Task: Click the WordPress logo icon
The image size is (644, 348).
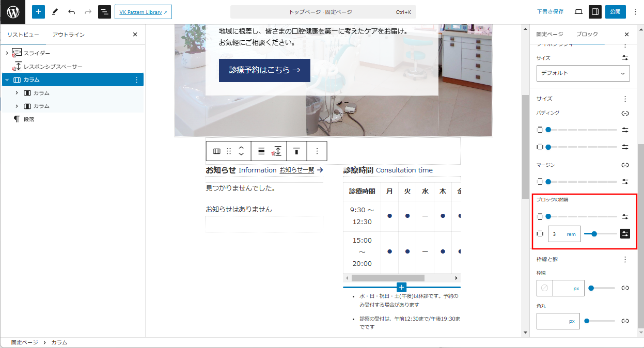Action: click(x=12, y=12)
